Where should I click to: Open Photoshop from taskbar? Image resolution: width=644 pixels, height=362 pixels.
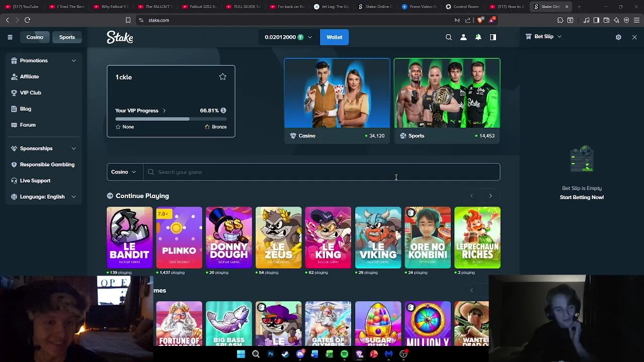coord(271,354)
